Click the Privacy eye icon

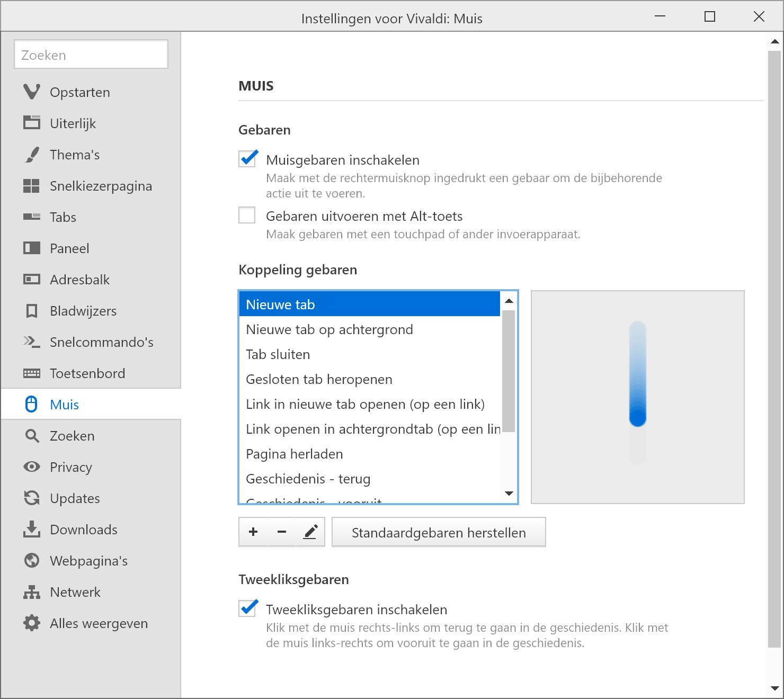click(x=32, y=467)
